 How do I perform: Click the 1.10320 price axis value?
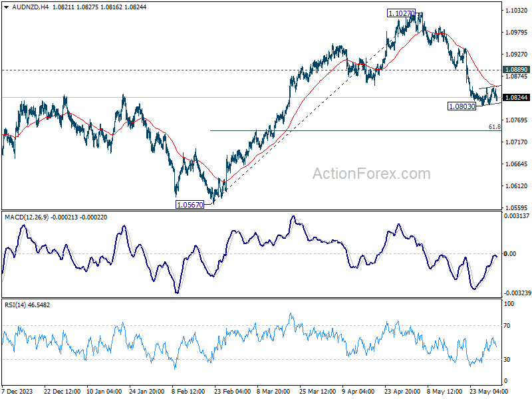pos(517,11)
